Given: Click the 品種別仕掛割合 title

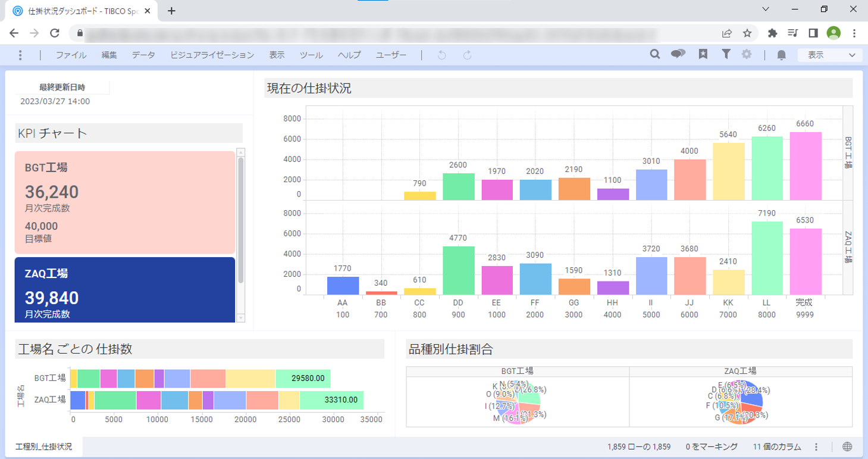Looking at the screenshot, I should [451, 349].
